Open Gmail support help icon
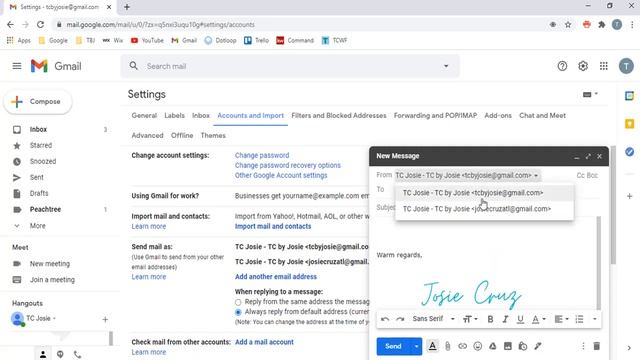 pyautogui.click(x=562, y=66)
